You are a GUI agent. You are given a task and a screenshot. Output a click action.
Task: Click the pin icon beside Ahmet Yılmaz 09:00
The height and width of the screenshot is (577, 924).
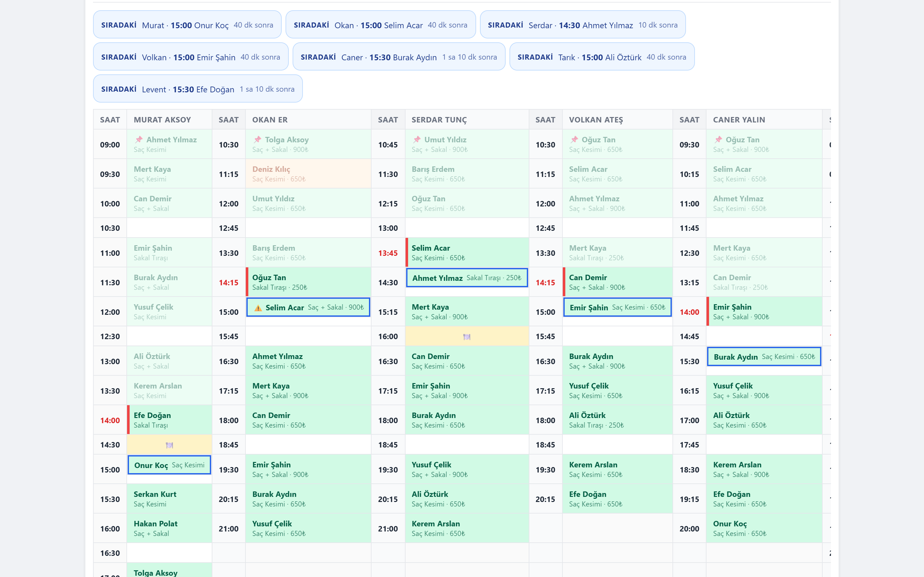click(x=139, y=140)
